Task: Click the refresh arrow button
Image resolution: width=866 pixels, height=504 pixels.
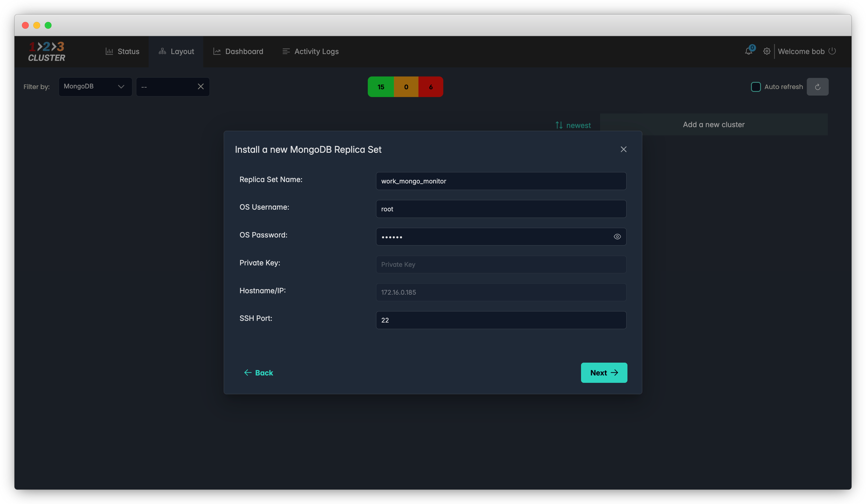Action: (x=817, y=87)
